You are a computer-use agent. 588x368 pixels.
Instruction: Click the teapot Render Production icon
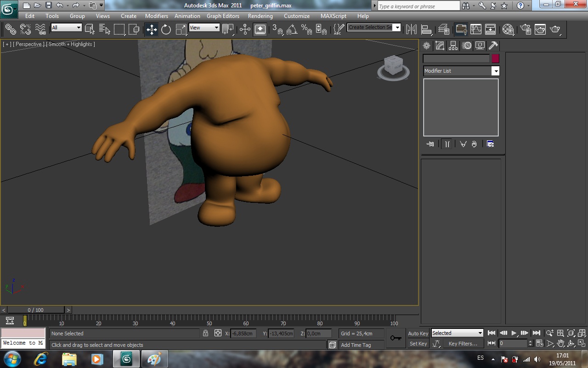[x=555, y=29]
